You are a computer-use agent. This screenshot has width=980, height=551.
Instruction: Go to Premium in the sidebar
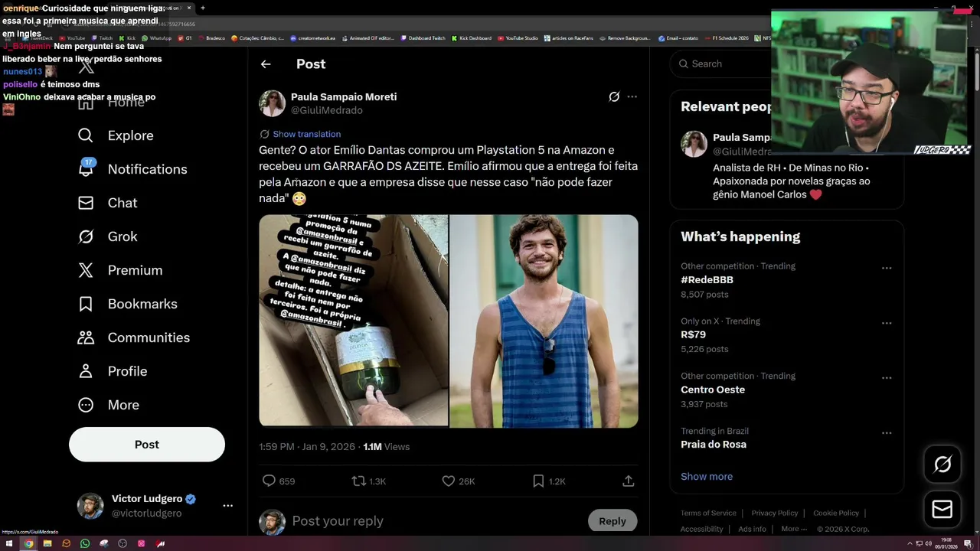pos(120,270)
